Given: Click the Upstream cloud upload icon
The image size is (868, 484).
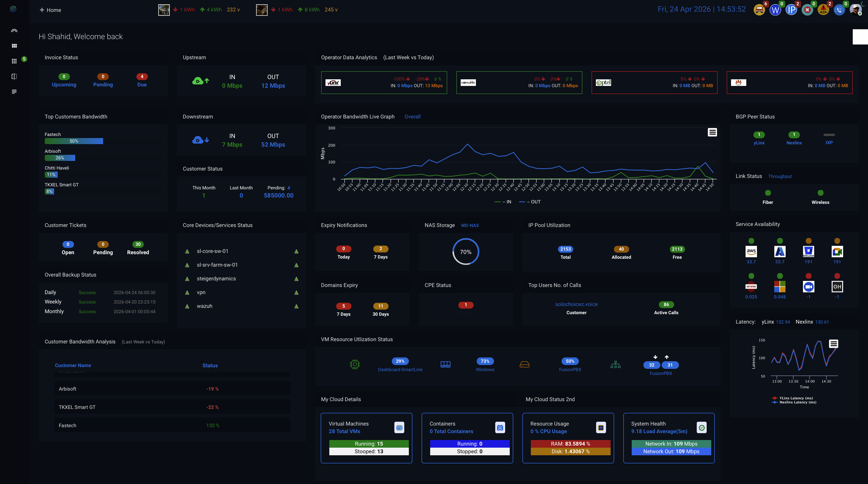Looking at the screenshot, I should pos(201,81).
